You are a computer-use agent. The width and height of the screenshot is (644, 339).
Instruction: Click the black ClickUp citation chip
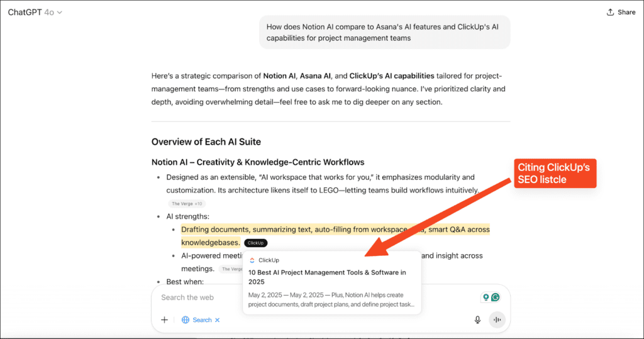click(x=255, y=243)
